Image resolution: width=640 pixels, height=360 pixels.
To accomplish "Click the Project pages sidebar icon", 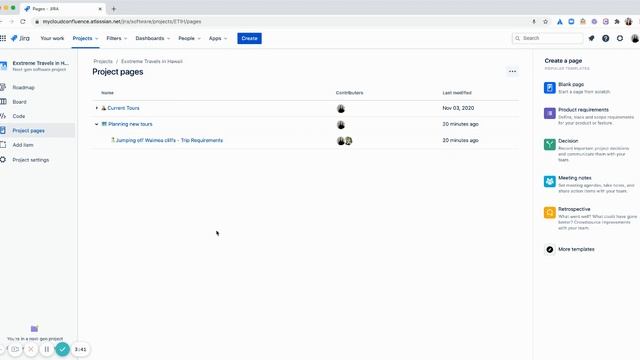I will coord(3,131).
